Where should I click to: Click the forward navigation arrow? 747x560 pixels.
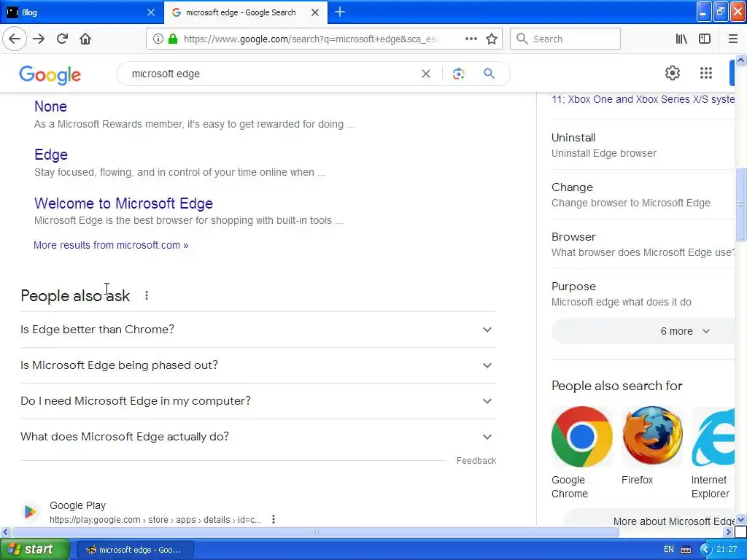coord(39,39)
